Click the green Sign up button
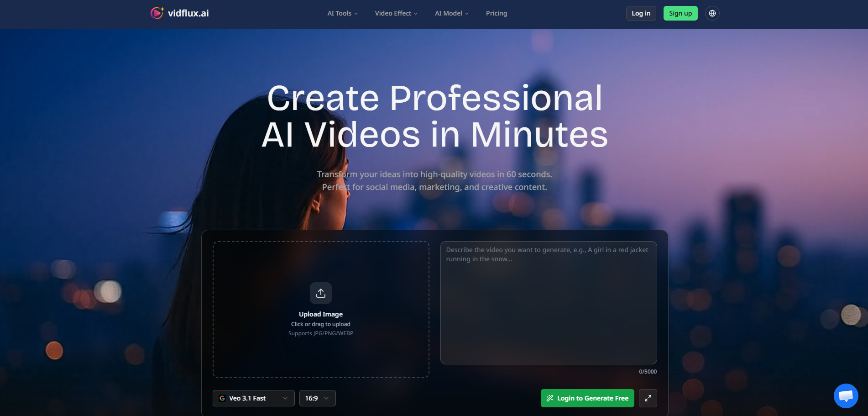This screenshot has height=416, width=868. 680,13
